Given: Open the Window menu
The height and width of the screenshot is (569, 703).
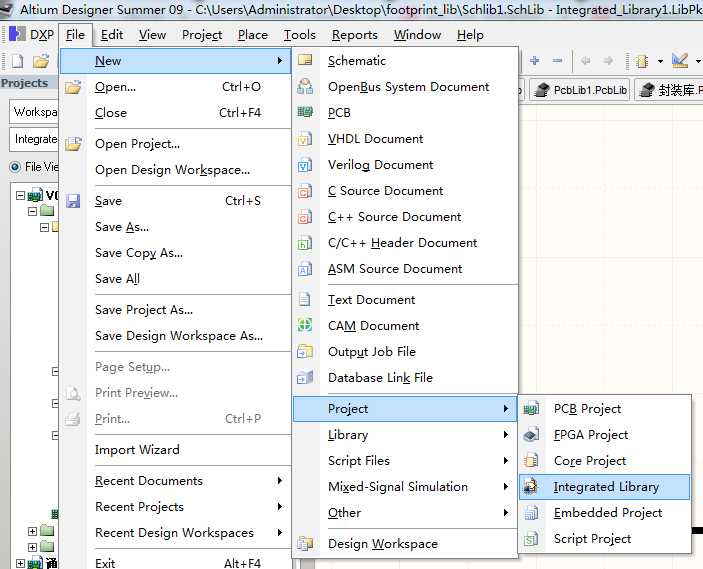Looking at the screenshot, I should 417,35.
